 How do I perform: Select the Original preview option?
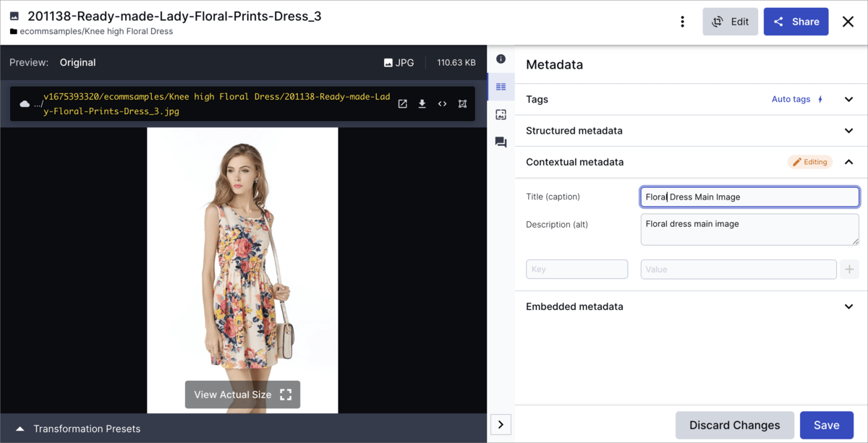click(x=77, y=62)
